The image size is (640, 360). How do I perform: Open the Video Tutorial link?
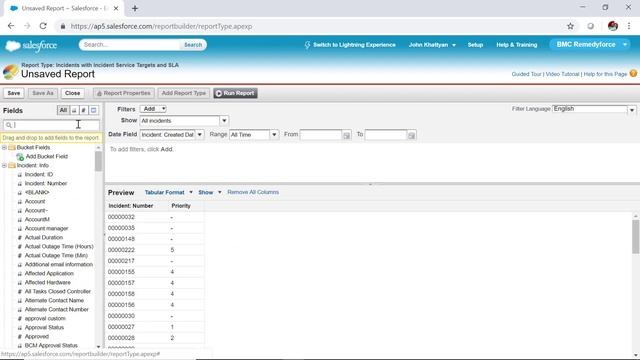point(562,74)
